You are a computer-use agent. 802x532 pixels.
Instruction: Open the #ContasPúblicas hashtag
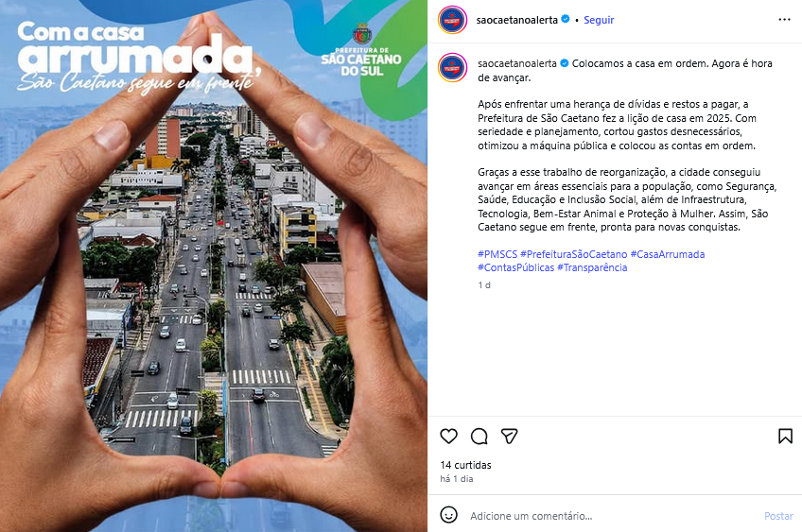click(515, 267)
